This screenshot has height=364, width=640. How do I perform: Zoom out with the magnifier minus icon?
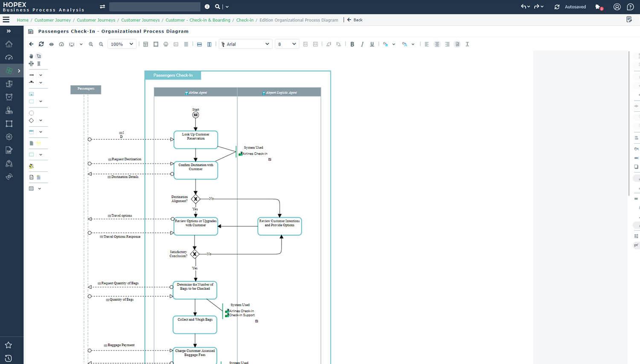click(x=101, y=44)
